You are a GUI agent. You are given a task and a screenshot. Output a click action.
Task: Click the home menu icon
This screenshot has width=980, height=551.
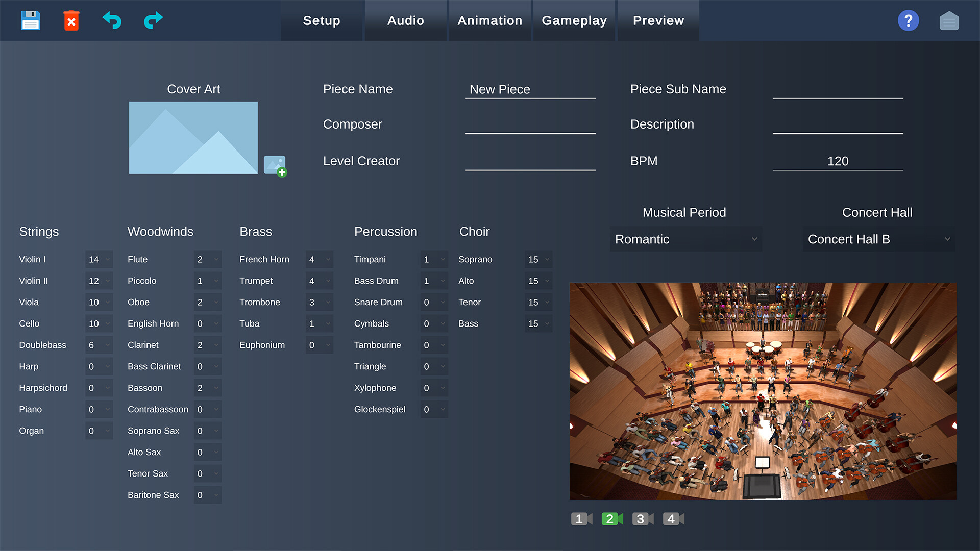949,21
